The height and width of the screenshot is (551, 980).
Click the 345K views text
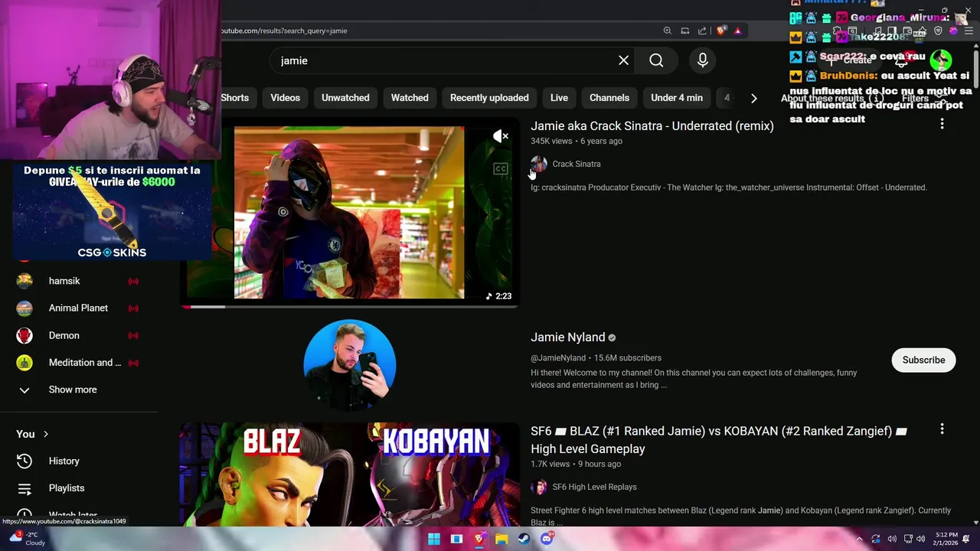point(551,142)
